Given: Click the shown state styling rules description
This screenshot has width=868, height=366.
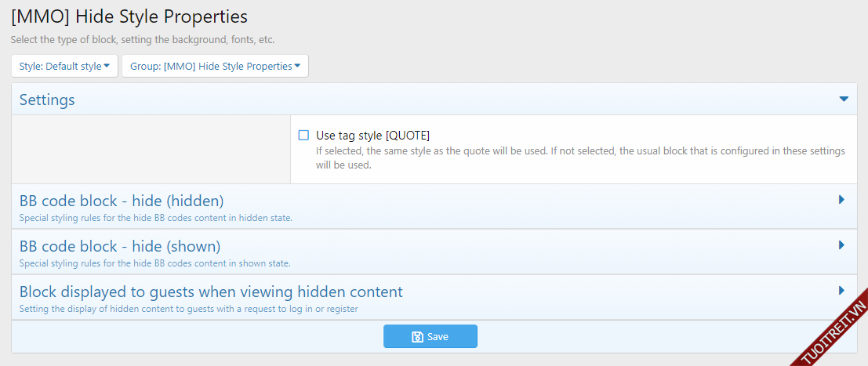Looking at the screenshot, I should tap(154, 263).
